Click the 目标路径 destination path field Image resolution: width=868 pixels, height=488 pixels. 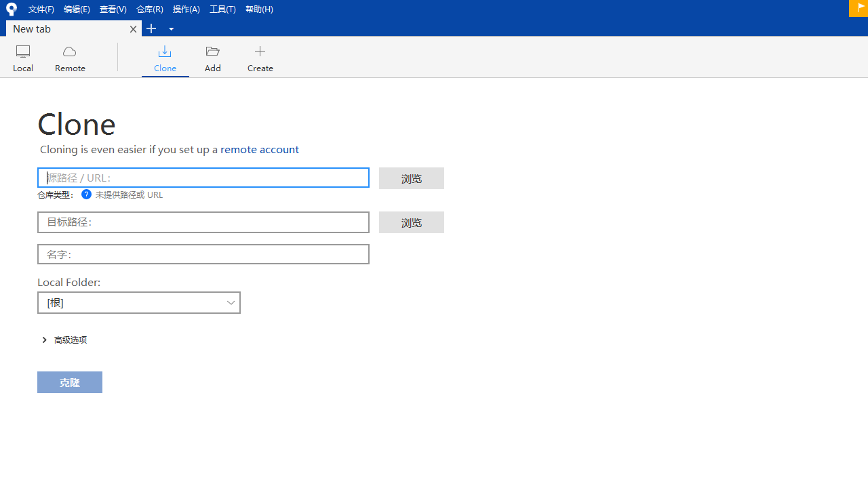[203, 222]
